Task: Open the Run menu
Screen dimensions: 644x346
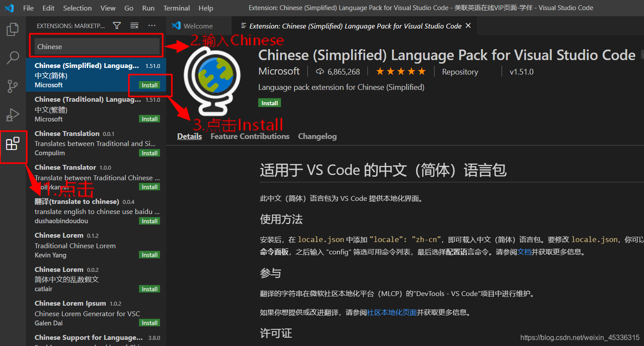Action: [148, 8]
